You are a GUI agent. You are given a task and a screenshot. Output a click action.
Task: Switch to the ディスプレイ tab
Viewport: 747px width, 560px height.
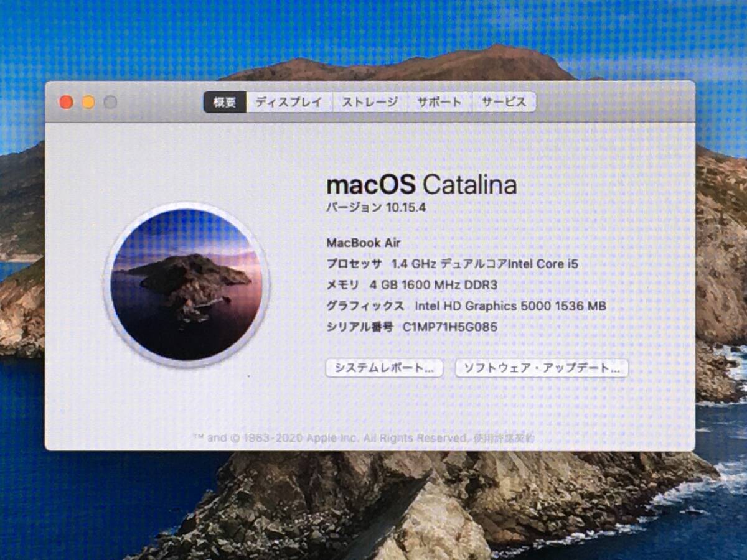(x=289, y=102)
